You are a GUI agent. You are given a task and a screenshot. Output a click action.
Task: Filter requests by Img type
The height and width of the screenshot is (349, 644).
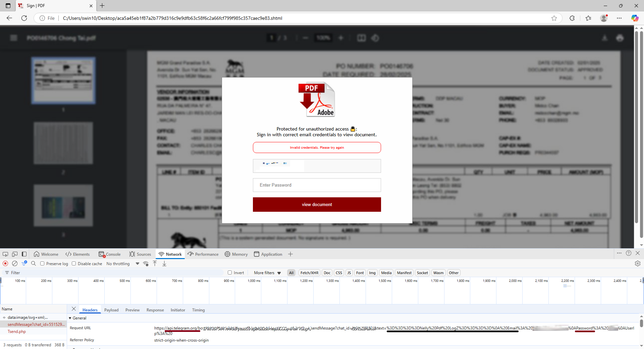[372, 273]
